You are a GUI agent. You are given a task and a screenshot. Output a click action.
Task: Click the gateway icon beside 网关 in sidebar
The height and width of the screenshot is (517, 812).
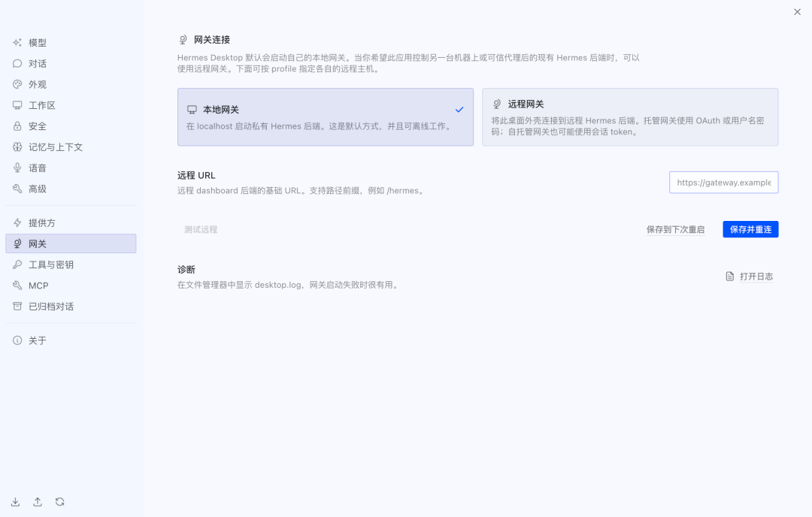(x=17, y=243)
